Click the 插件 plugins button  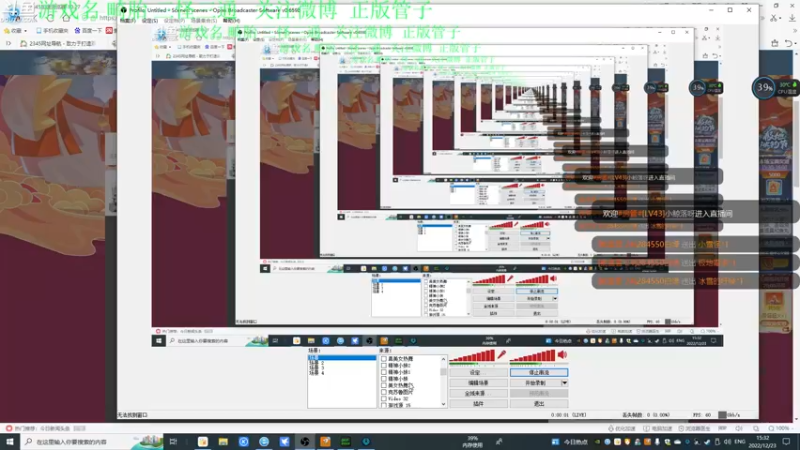click(x=478, y=404)
